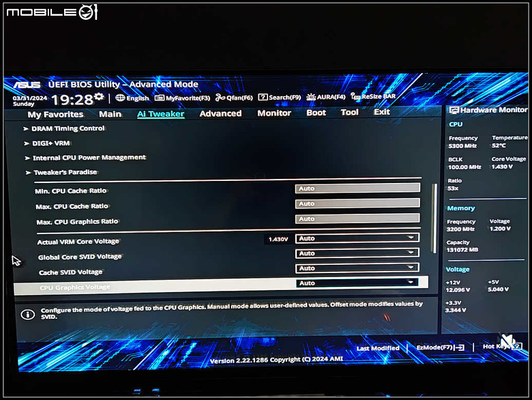Select the Cache SVID Voltage label
The width and height of the screenshot is (532, 400).
(x=70, y=272)
